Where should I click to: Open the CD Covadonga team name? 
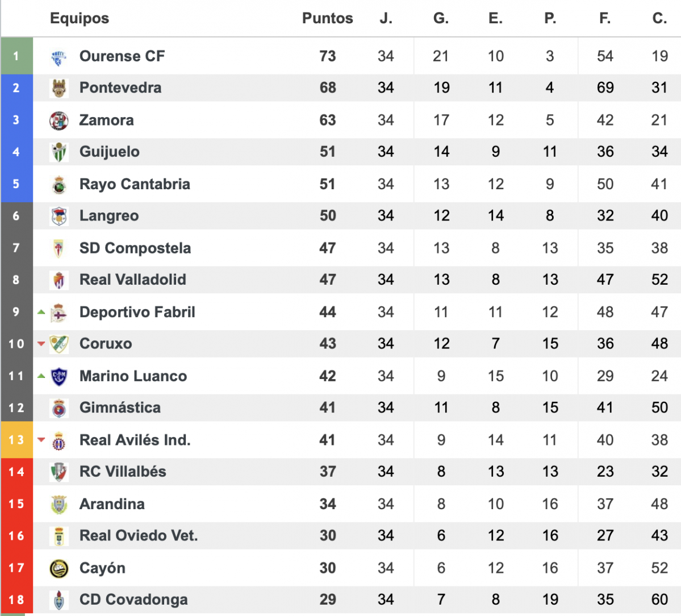[134, 600]
